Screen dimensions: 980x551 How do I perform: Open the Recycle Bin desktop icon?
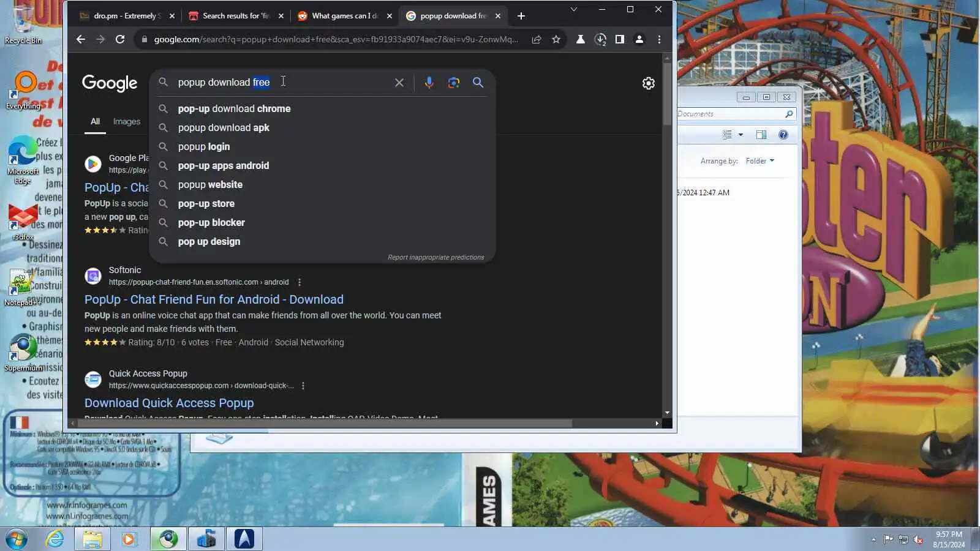click(x=23, y=24)
